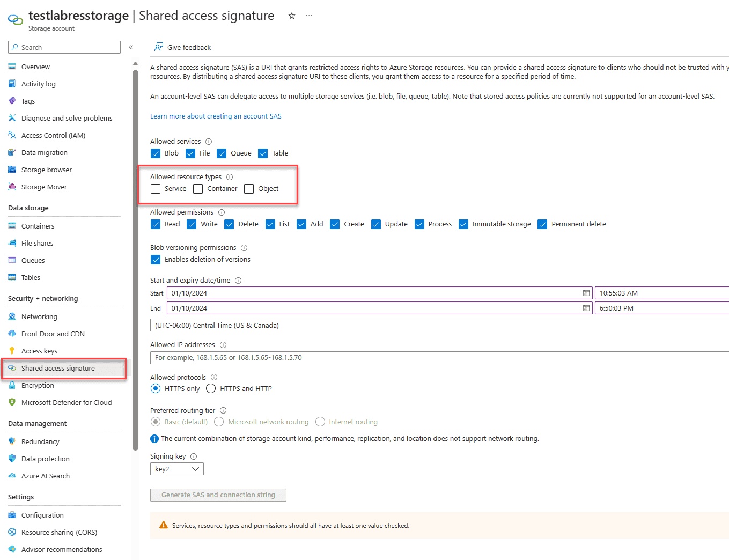Click the Access keys key icon

pos(12,351)
